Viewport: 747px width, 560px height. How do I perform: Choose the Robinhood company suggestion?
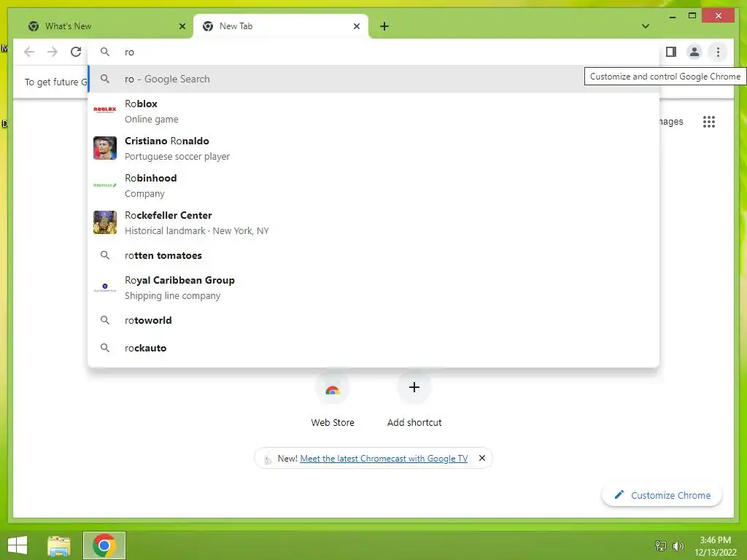[374, 186]
